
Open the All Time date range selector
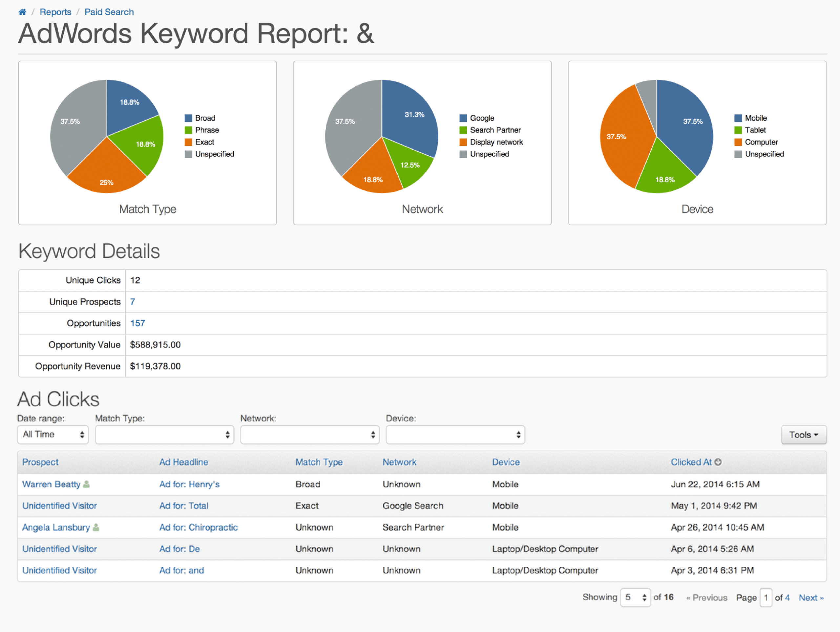[53, 434]
